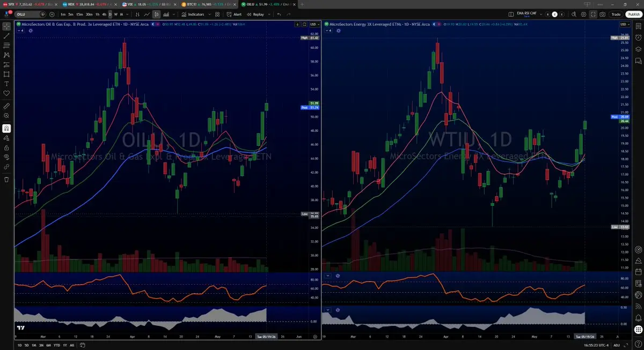Select the YTD date range
Image resolution: width=644 pixels, height=350 pixels.
click(x=57, y=345)
